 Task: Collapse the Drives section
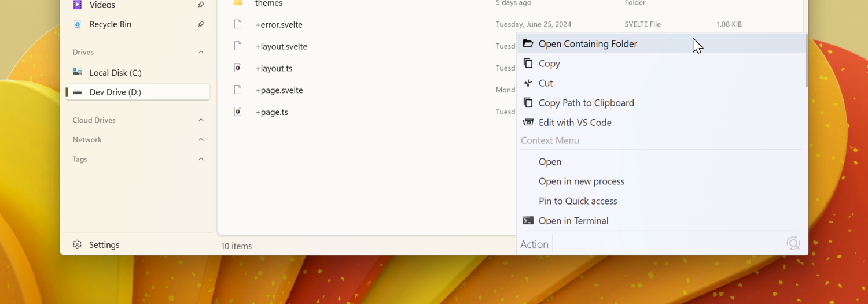pos(201,52)
